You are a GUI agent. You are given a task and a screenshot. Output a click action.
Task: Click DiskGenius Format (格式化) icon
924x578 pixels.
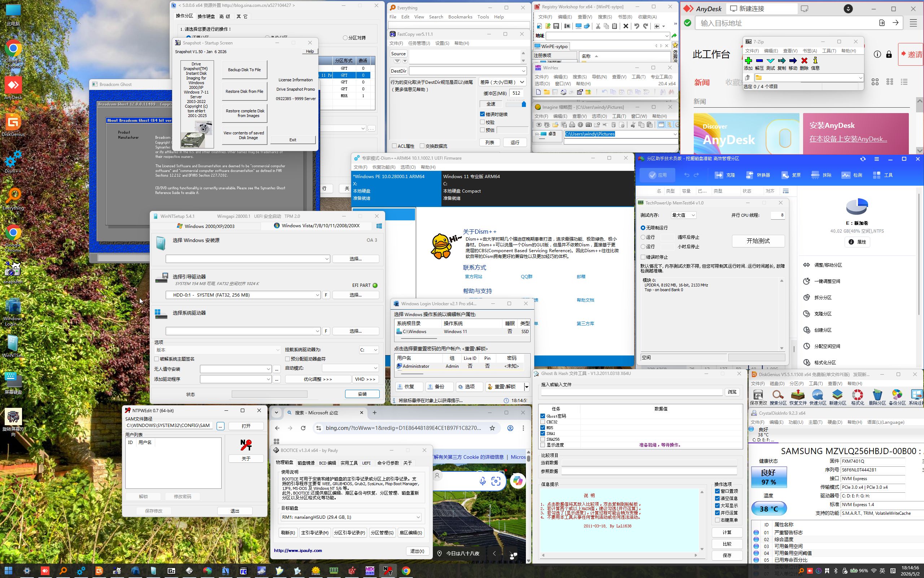coord(857,394)
